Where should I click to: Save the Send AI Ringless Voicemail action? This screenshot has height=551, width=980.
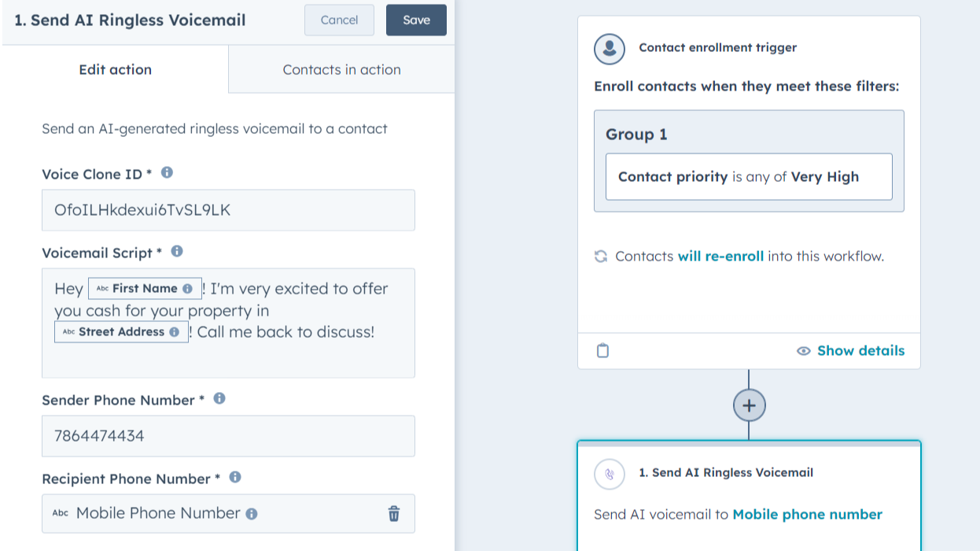click(x=416, y=20)
